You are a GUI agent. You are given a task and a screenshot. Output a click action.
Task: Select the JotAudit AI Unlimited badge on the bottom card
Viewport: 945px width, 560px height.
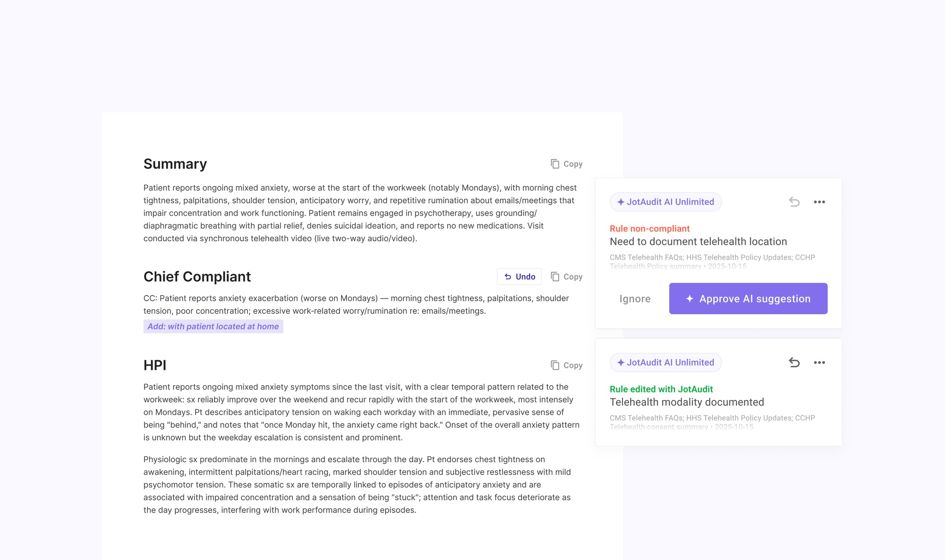tap(666, 363)
